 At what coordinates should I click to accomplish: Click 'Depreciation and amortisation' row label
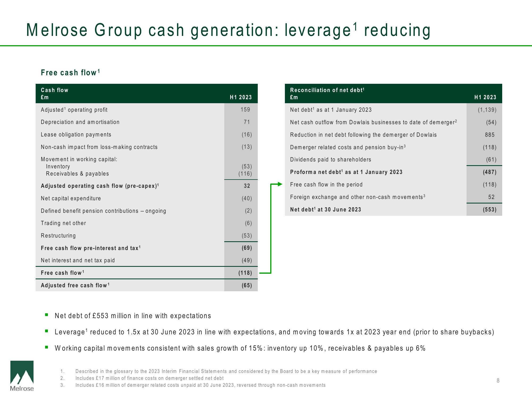click(x=80, y=122)
